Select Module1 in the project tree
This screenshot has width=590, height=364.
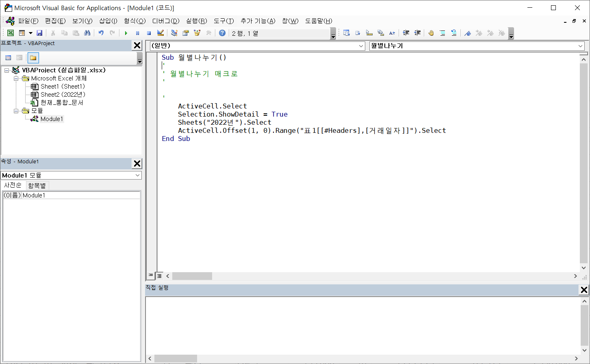(52, 119)
